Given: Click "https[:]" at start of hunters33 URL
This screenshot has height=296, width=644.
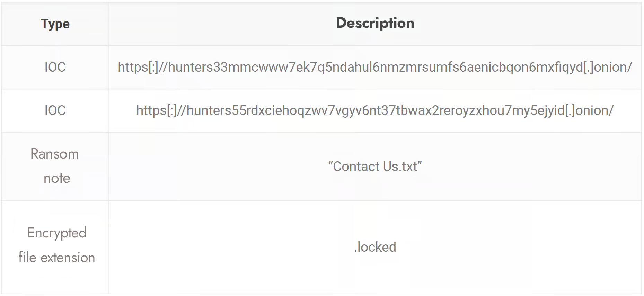Looking at the screenshot, I should [138, 67].
